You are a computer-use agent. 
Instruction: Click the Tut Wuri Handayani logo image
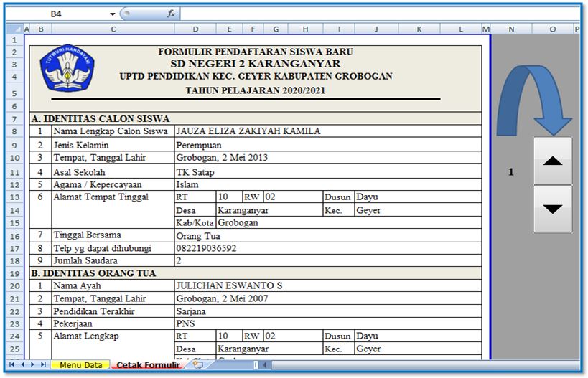tap(67, 68)
